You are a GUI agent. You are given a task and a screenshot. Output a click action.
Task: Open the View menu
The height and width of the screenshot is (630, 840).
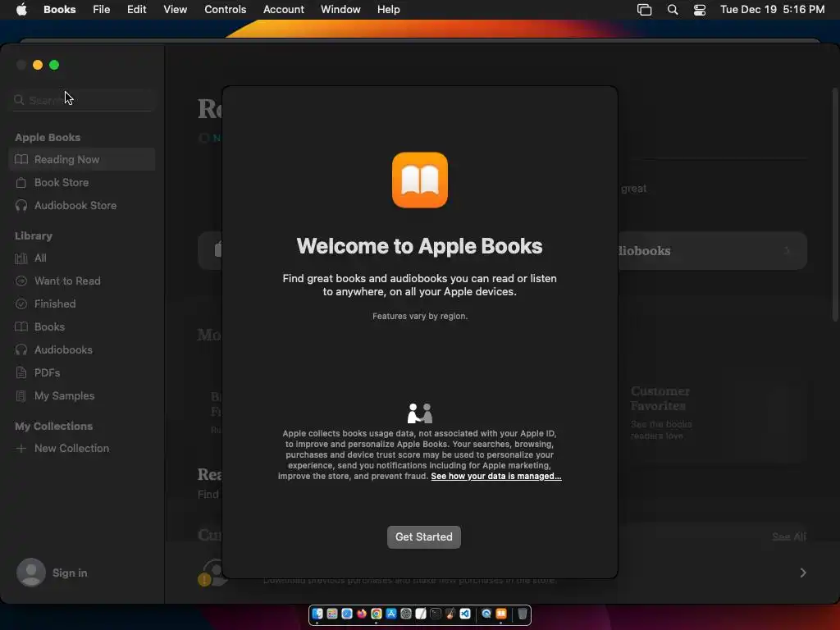click(176, 9)
